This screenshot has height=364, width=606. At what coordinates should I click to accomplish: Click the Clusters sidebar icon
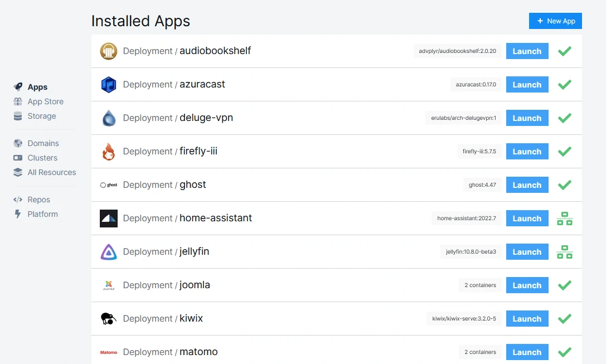[18, 158]
